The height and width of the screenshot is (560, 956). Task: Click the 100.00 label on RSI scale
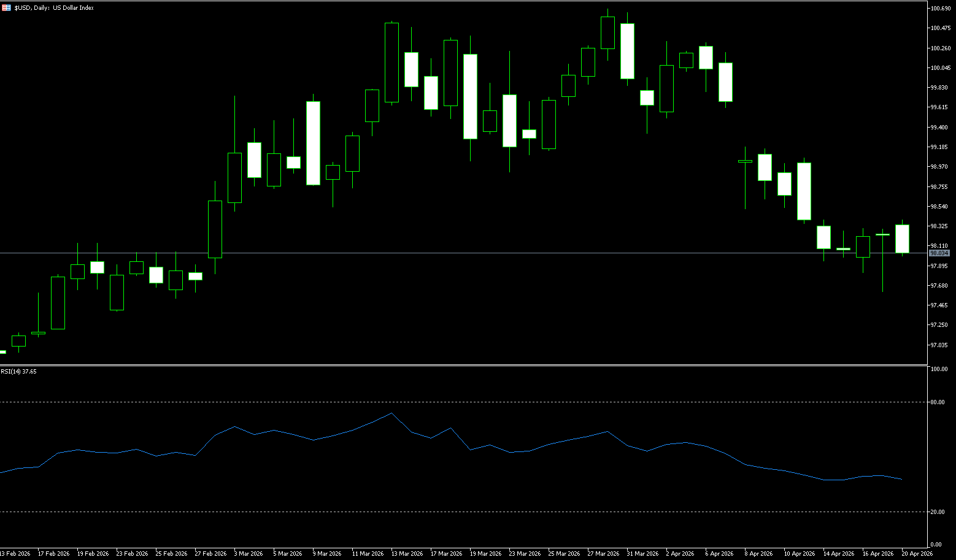pyautogui.click(x=939, y=369)
